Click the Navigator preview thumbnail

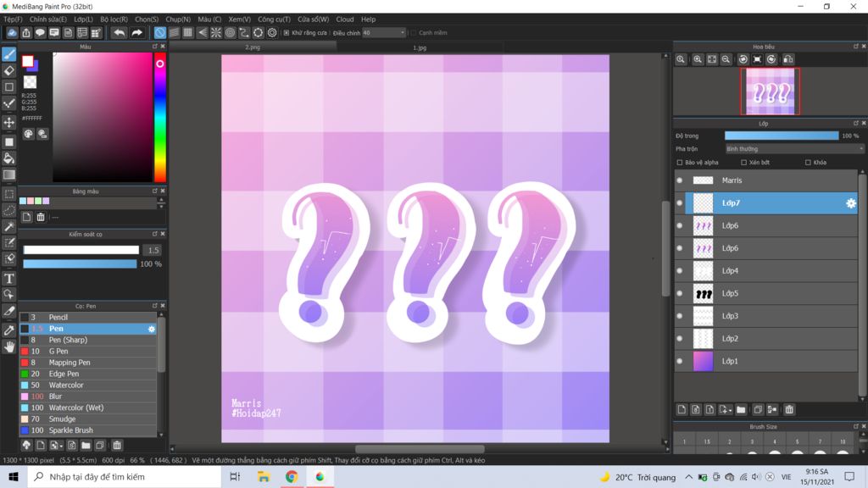[x=770, y=91]
